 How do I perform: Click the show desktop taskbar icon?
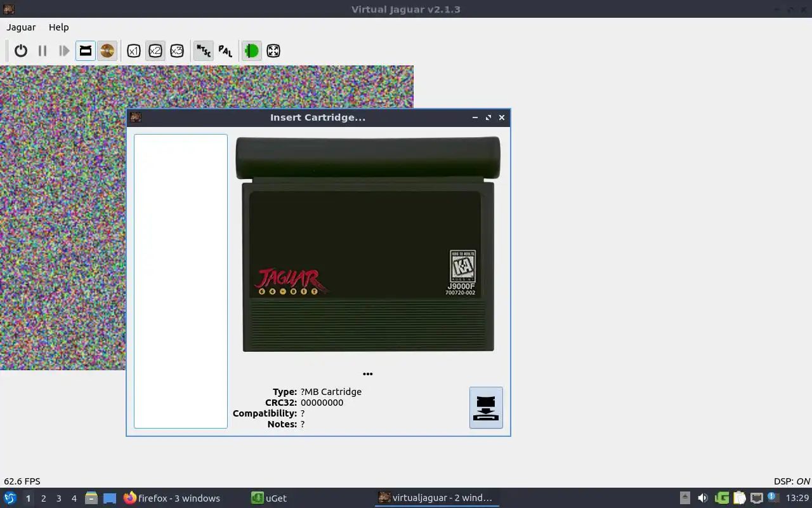tap(110, 498)
